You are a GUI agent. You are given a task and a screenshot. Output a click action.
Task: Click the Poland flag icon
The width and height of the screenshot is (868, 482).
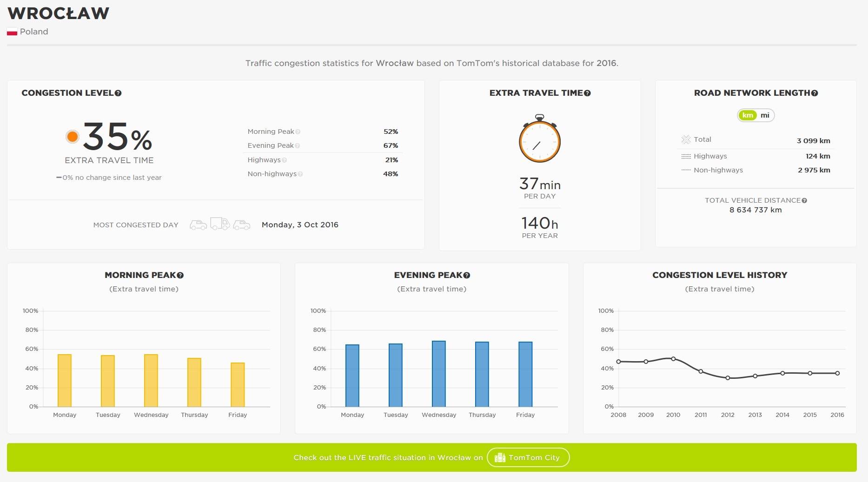pos(12,32)
